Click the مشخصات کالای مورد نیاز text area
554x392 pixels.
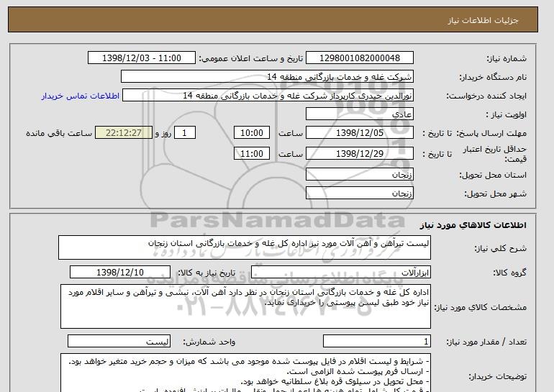point(245,306)
